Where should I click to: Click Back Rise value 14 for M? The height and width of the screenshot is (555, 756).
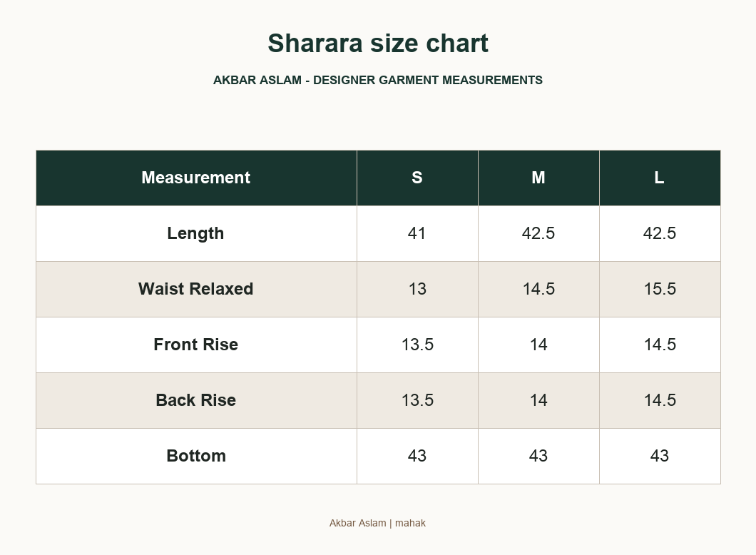pos(538,400)
